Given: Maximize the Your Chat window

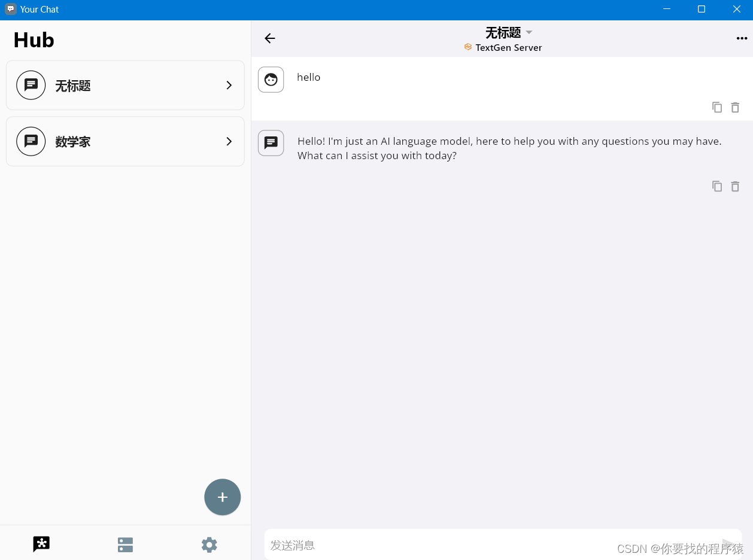Looking at the screenshot, I should [702, 10].
